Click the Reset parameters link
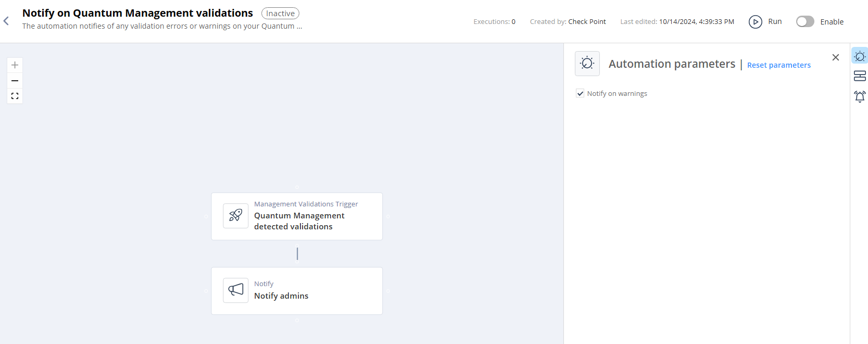Viewport: 868px width, 344px height. pyautogui.click(x=779, y=65)
